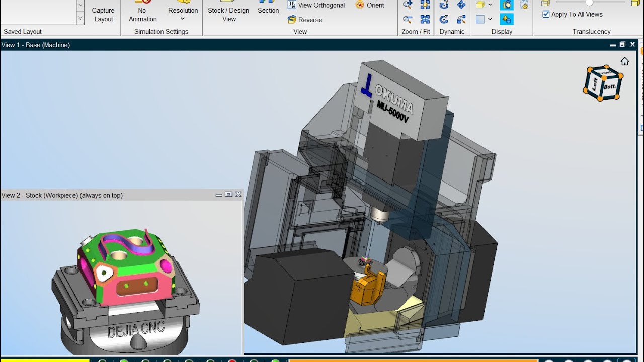Click the No Animation button
The width and height of the screenshot is (644, 362).
[x=143, y=12]
